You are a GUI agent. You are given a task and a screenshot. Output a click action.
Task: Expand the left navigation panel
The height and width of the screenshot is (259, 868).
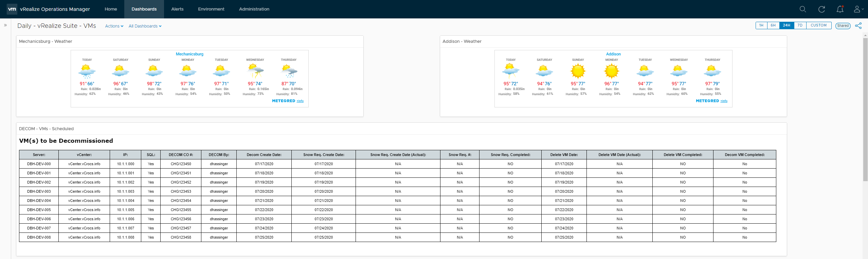pos(5,25)
